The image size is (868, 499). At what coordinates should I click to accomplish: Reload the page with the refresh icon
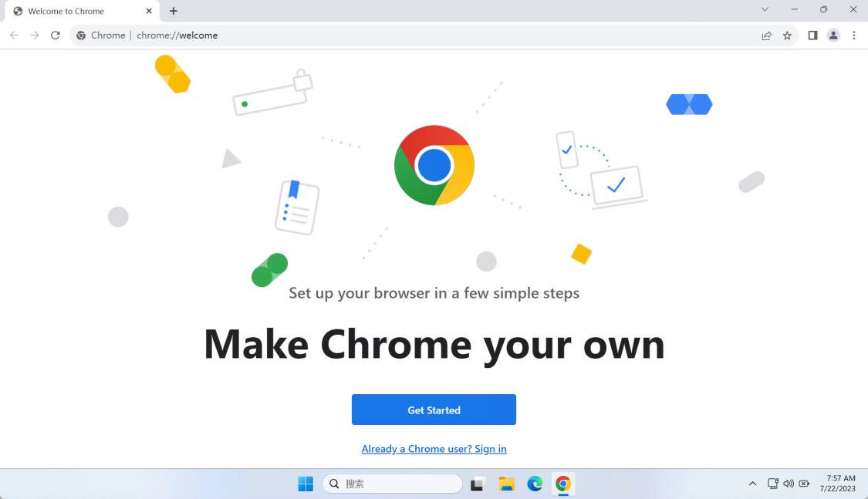[56, 35]
